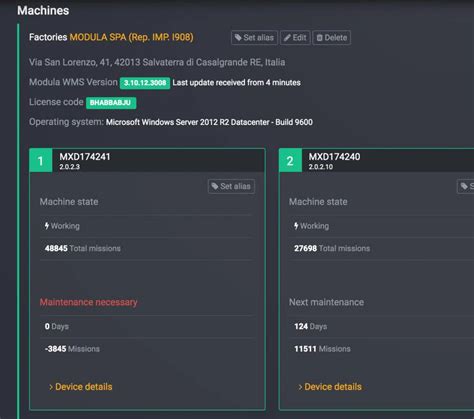Click the Maintenance necessary warning heading
Image resolution: width=474 pixels, height=419 pixels.
88,302
